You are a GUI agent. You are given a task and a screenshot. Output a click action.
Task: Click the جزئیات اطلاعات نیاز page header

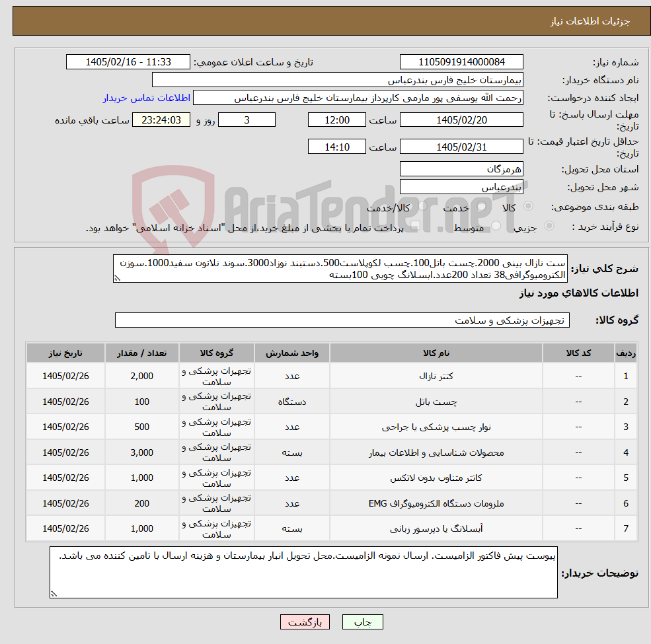[x=590, y=21]
